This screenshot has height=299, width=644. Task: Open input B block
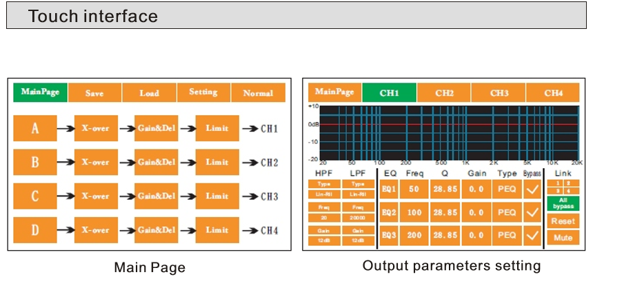[34, 162]
